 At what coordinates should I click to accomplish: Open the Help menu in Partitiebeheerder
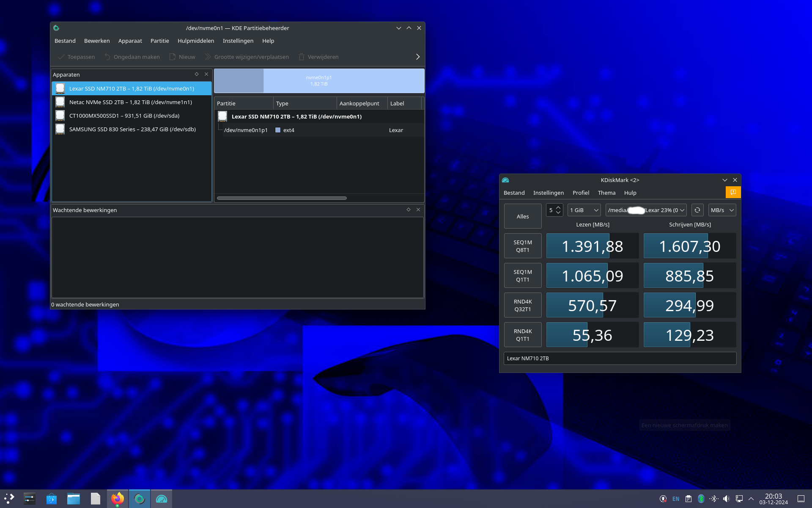point(268,41)
